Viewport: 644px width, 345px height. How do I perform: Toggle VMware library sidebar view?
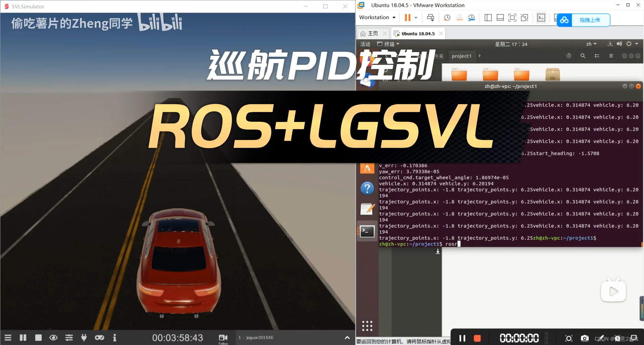click(x=488, y=17)
